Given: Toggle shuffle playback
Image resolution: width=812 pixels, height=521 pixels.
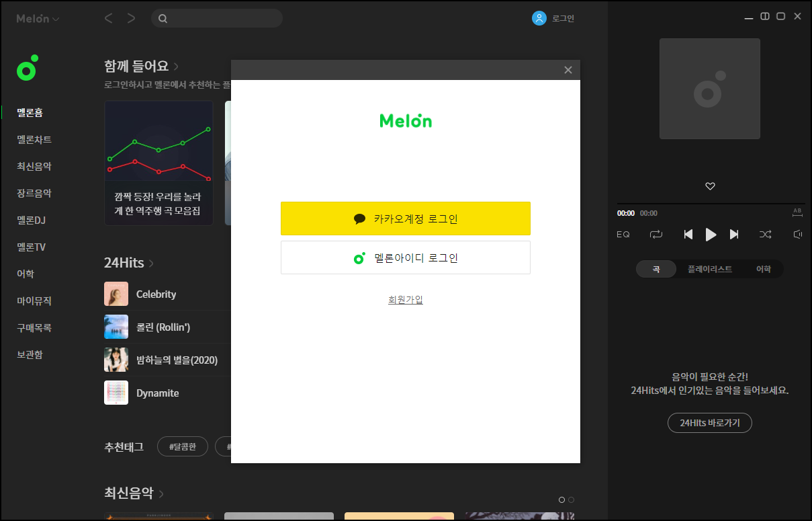Looking at the screenshot, I should pos(765,235).
